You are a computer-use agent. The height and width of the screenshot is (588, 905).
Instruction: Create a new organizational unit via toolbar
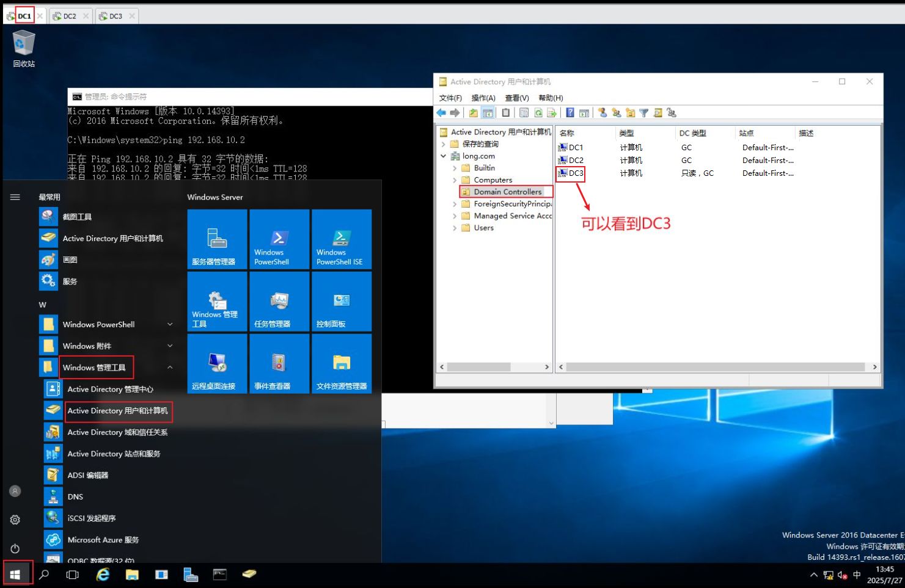pyautogui.click(x=630, y=113)
